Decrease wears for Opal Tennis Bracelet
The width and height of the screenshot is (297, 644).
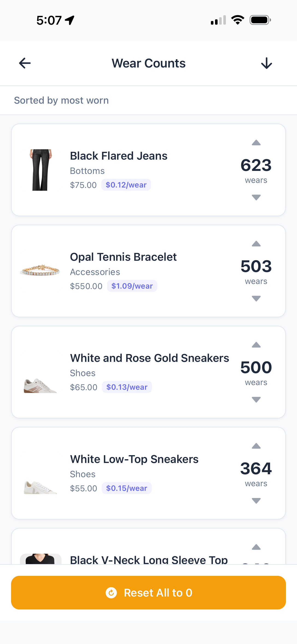tap(256, 298)
